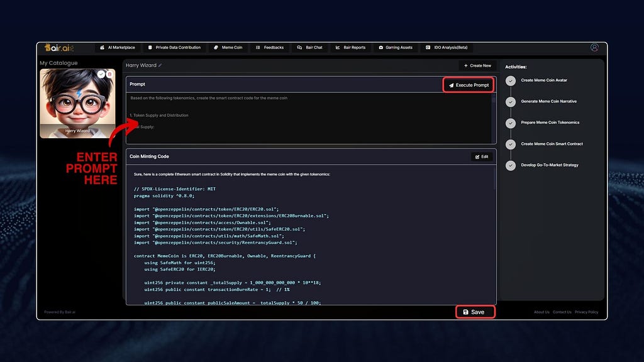Select 'Generate Meme Coin Narrative' activity text
The width and height of the screenshot is (644, 362).
[548, 101]
